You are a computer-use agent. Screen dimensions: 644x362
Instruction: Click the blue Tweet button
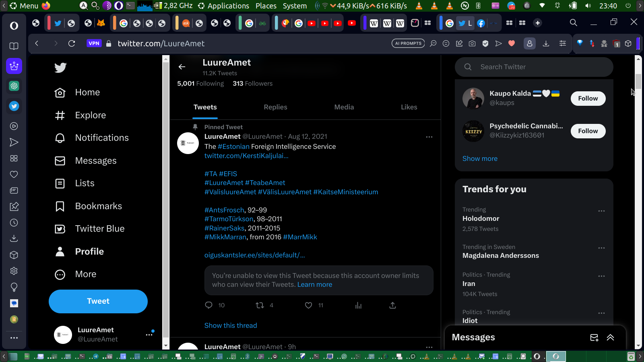tap(98, 301)
